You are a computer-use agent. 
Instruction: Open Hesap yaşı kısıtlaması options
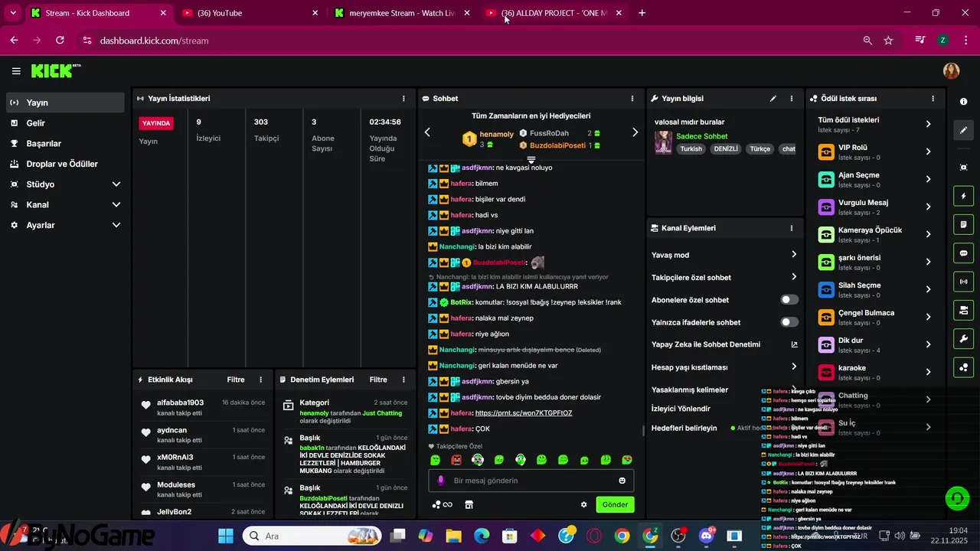coord(724,367)
